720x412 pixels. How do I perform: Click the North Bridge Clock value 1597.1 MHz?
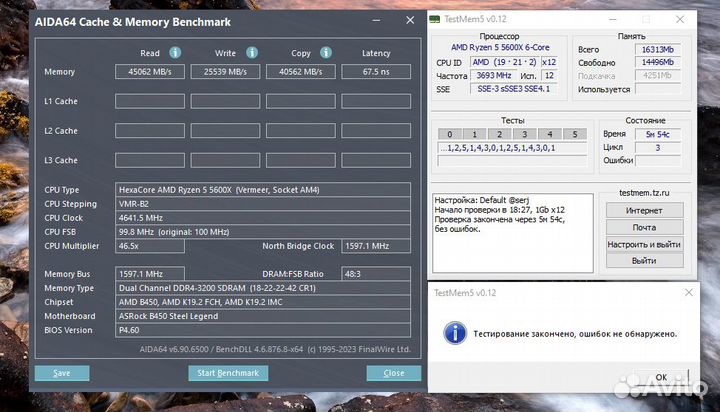pos(376,246)
